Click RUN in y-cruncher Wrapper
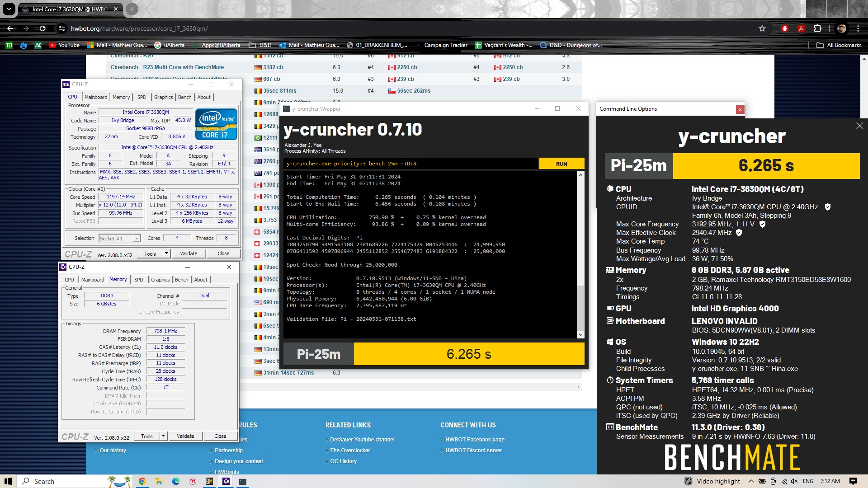868x488 pixels. pos(561,164)
